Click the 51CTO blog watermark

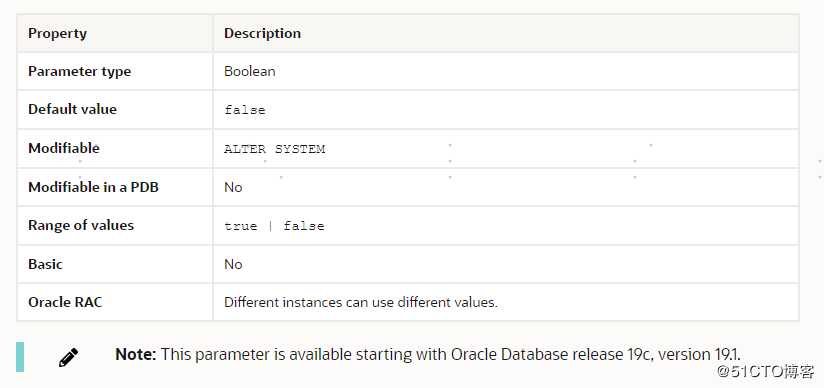pyautogui.click(x=767, y=372)
